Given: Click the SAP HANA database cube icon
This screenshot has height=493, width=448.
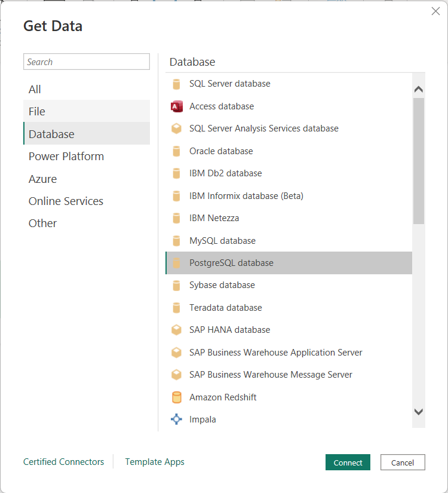Looking at the screenshot, I should (x=176, y=330).
